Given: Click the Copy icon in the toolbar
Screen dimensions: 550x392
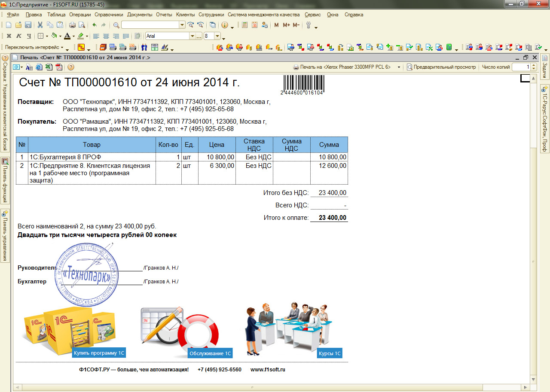Looking at the screenshot, I should point(50,25).
